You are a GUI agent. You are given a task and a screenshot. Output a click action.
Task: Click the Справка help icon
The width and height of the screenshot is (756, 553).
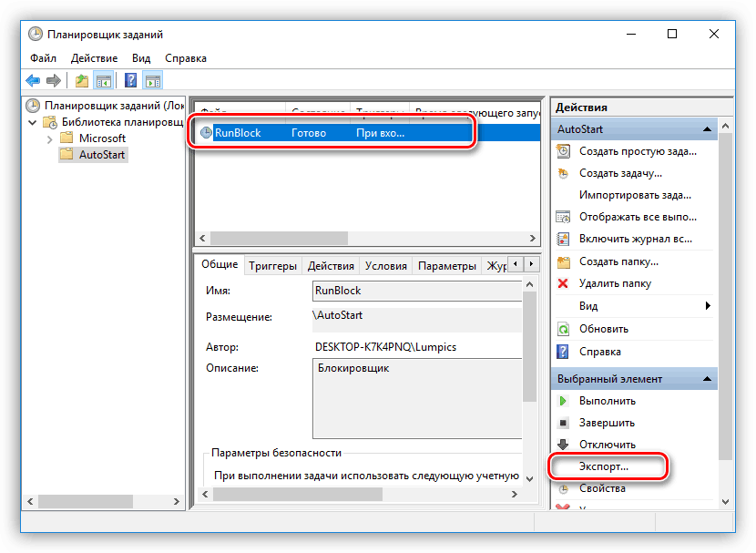(x=561, y=352)
